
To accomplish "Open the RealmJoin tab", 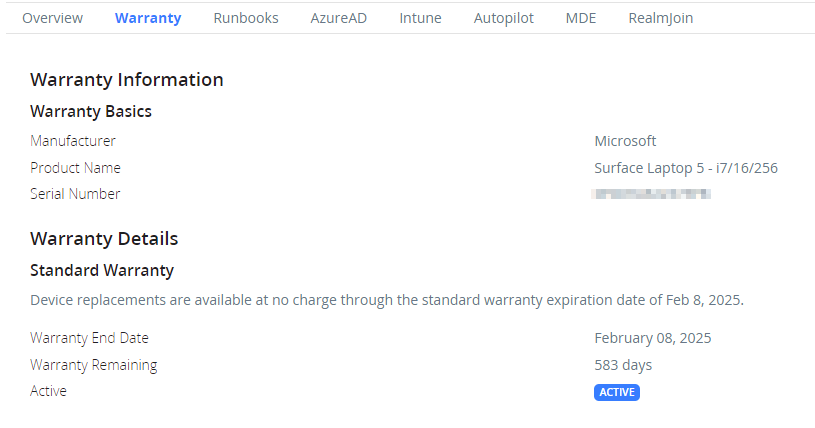I will [x=660, y=18].
